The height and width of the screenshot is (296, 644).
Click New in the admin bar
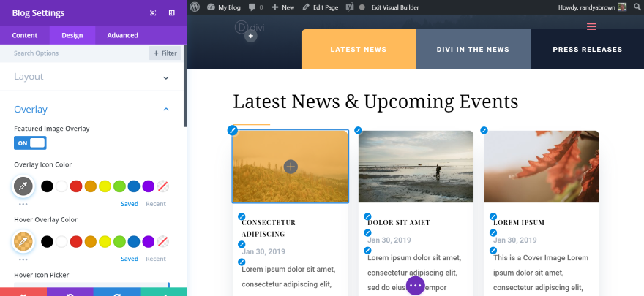click(282, 7)
